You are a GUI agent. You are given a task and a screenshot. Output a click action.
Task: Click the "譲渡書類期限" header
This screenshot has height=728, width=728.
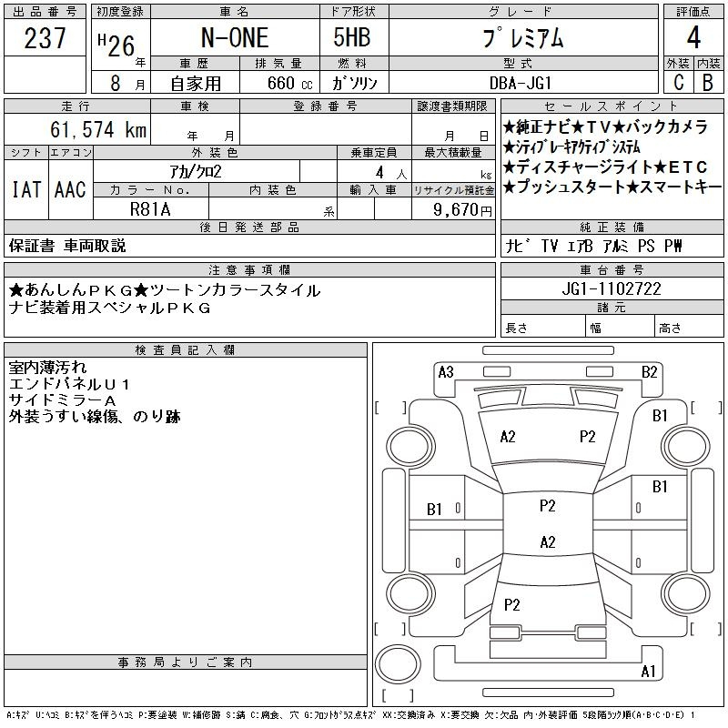point(452,106)
